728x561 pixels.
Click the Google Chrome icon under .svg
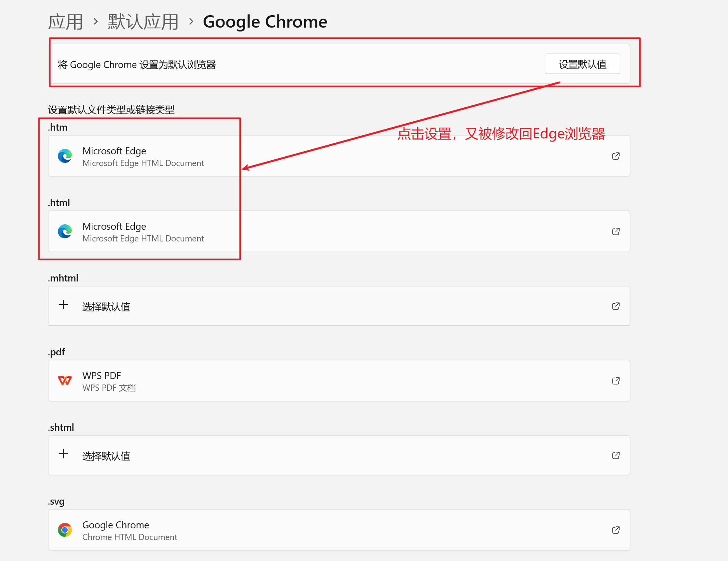pyautogui.click(x=65, y=530)
